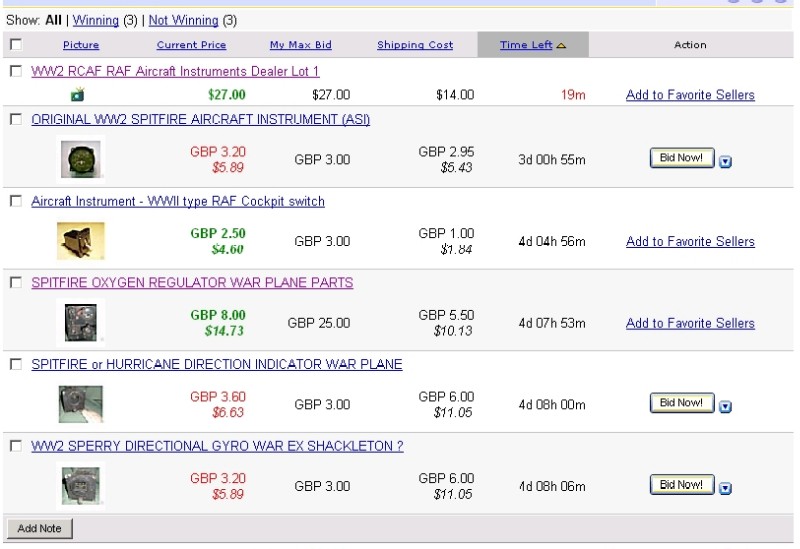Select the ORIGINAL WW2 SPITFIRE ASI checkbox
This screenshot has width=800, height=549.
pos(16,119)
